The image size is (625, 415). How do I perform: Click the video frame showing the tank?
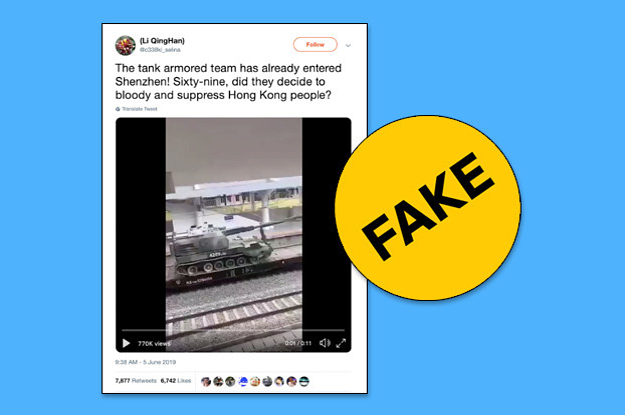[x=234, y=227]
